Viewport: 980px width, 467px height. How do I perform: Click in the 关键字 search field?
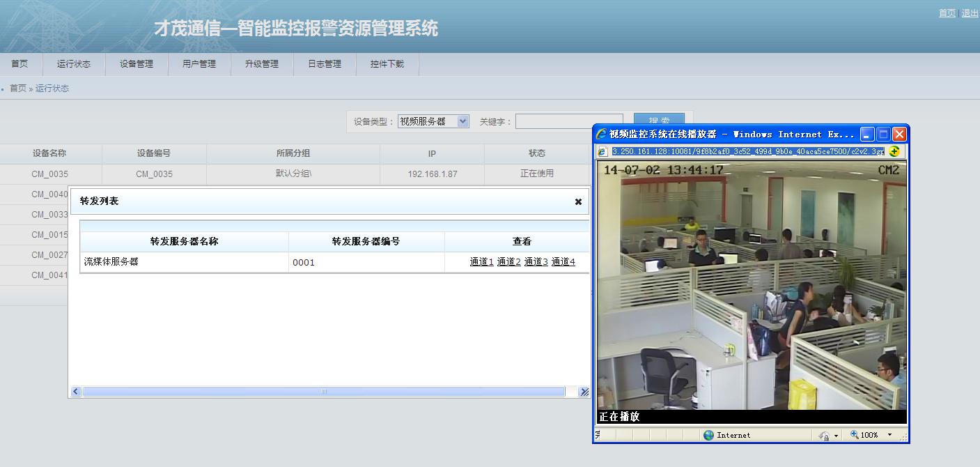(x=568, y=121)
